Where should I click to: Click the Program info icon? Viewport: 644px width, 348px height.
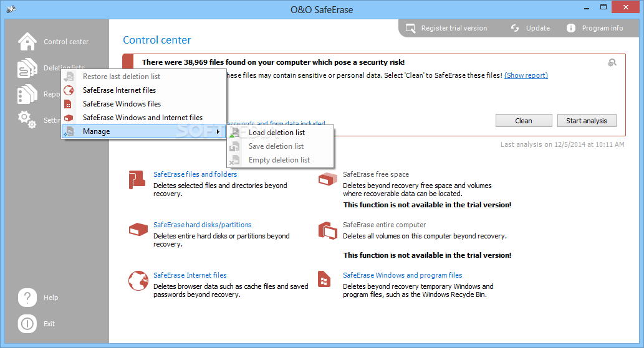571,28
